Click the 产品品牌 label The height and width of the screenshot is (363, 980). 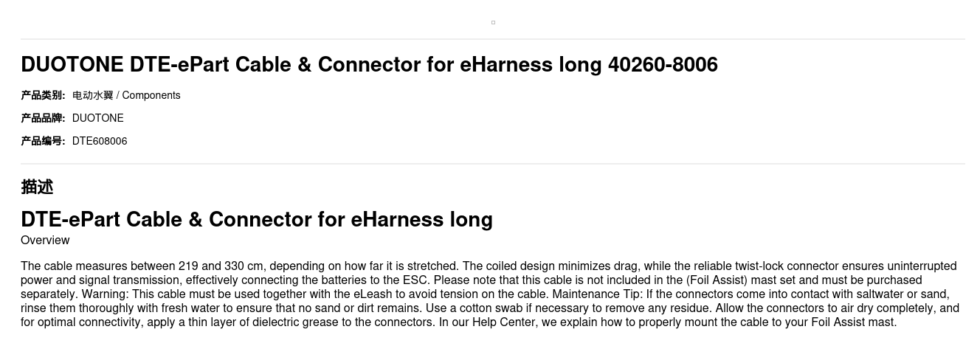pos(43,118)
